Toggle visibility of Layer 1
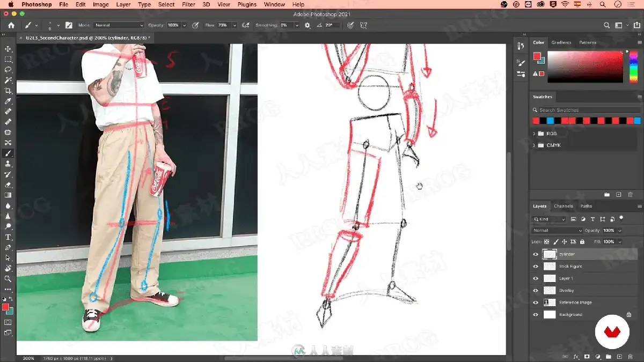Image resolution: width=644 pixels, height=362 pixels. tap(535, 278)
